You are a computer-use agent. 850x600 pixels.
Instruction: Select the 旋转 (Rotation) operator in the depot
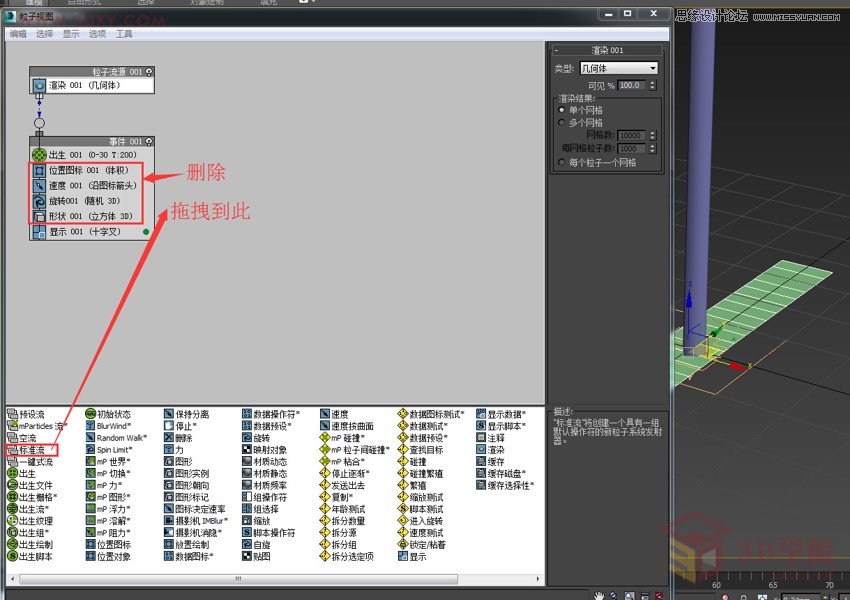coord(256,439)
